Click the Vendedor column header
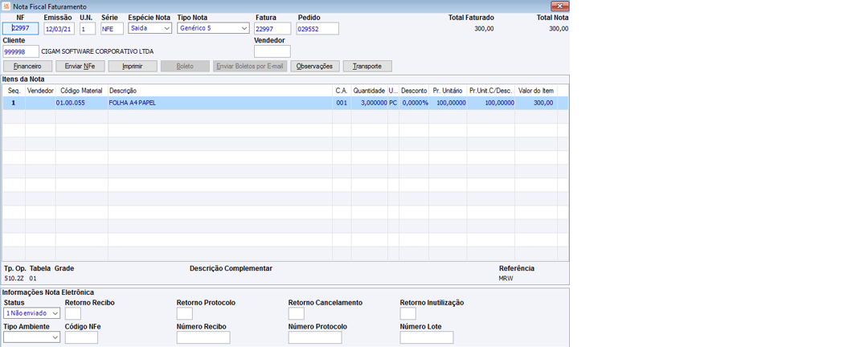The width and height of the screenshot is (868, 347). (x=40, y=90)
